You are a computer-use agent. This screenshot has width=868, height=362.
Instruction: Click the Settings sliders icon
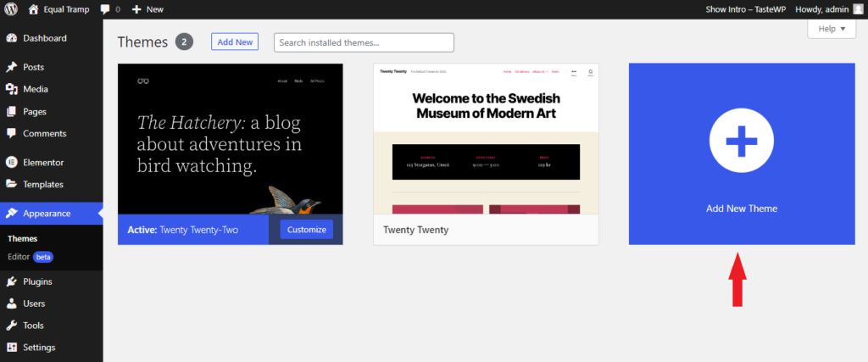(x=11, y=348)
